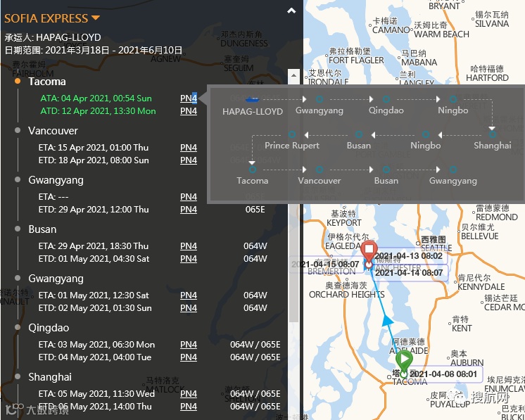Viewport: 525px width, 420px height.
Task: Open the PN4 link for Gwangyang ETD 02 May
Action: (x=189, y=307)
